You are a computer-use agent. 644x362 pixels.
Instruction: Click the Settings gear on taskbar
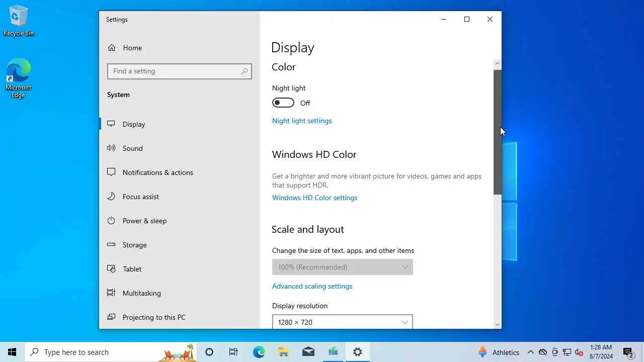358,352
